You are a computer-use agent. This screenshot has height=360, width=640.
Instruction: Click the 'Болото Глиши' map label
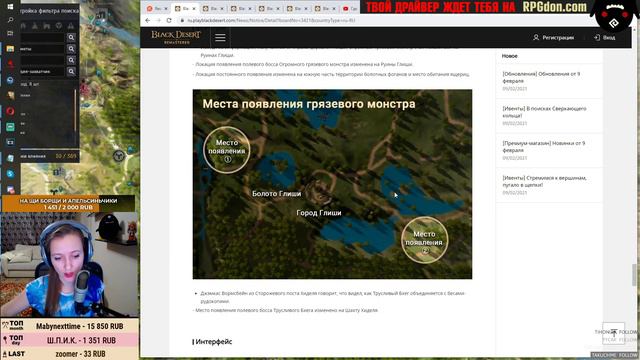pyautogui.click(x=276, y=193)
